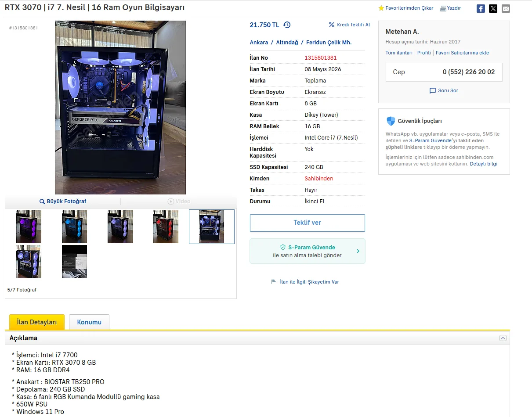Click the Intel Core i7 (7.Nesil) value
This screenshot has width=532, height=417.
(x=331, y=138)
